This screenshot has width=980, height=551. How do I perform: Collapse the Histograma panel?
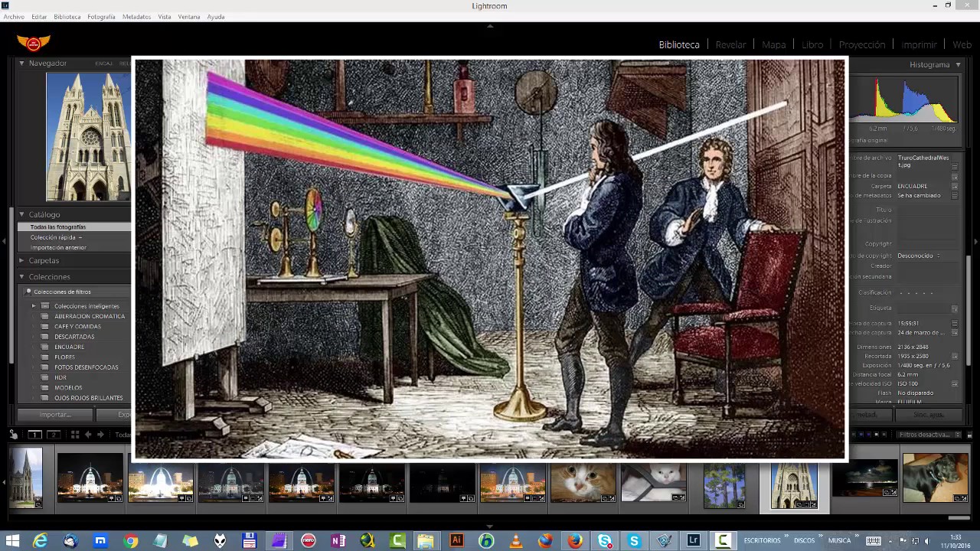click(958, 65)
